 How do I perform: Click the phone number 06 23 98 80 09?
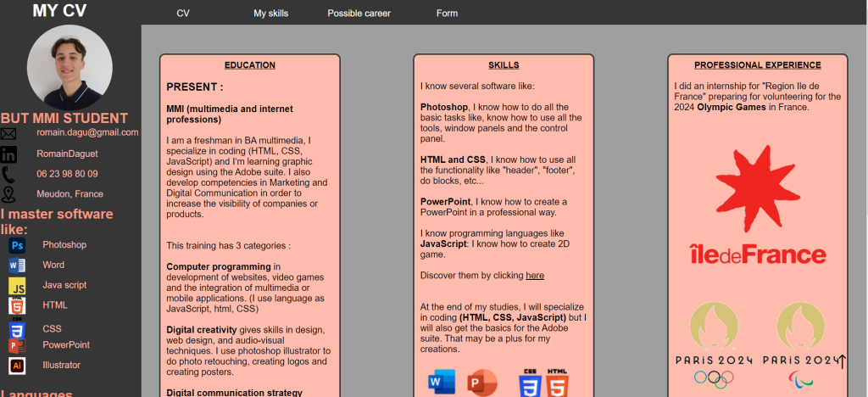[67, 173]
